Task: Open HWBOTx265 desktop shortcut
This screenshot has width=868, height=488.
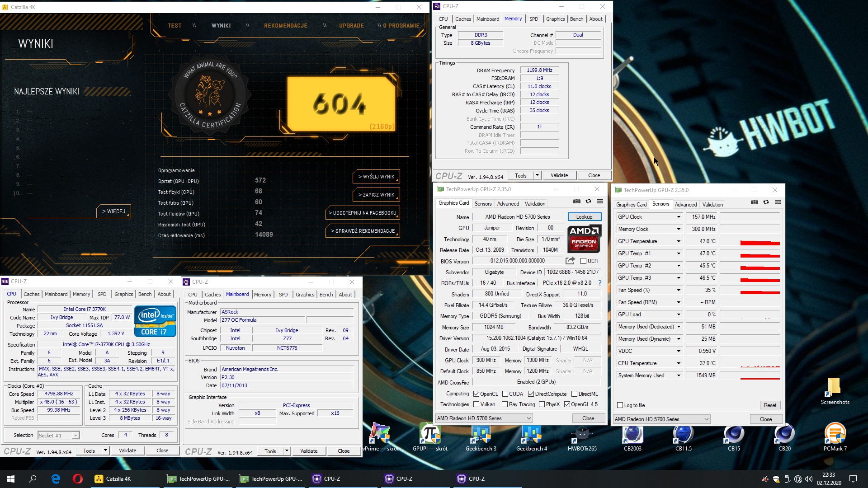Action: click(582, 437)
